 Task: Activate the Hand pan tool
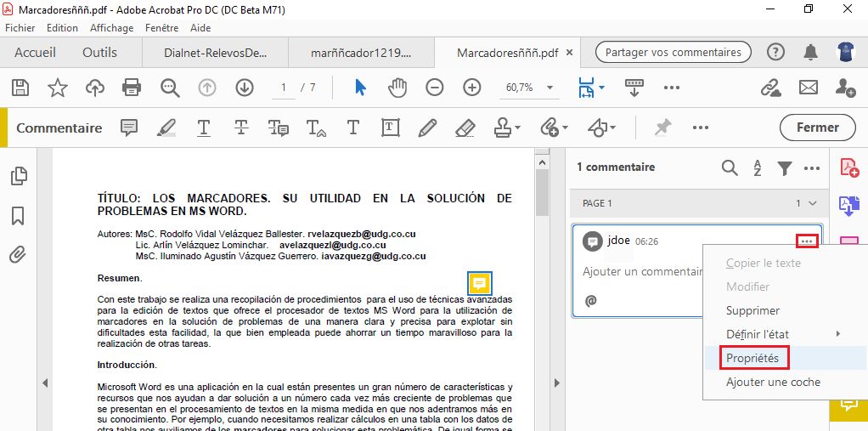[397, 88]
